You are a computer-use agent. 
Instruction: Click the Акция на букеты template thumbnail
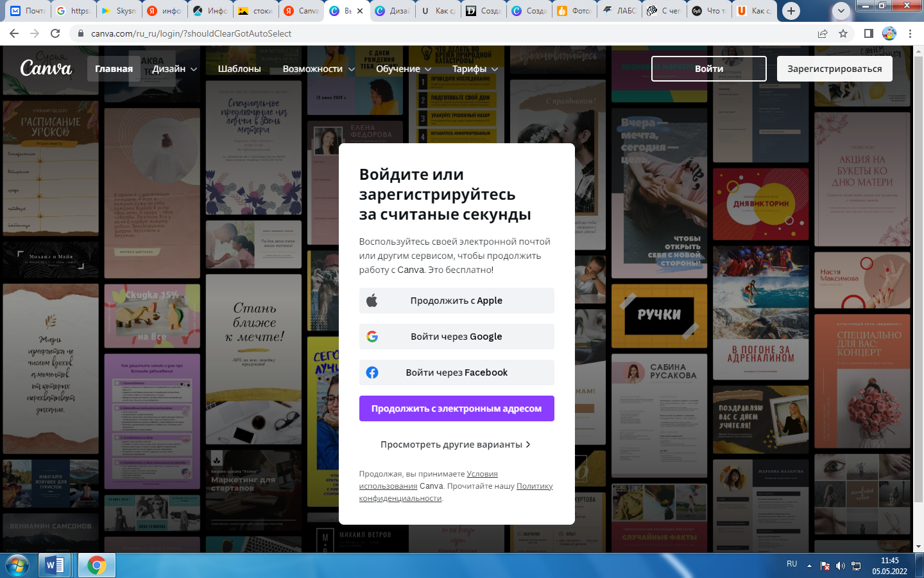(862, 179)
